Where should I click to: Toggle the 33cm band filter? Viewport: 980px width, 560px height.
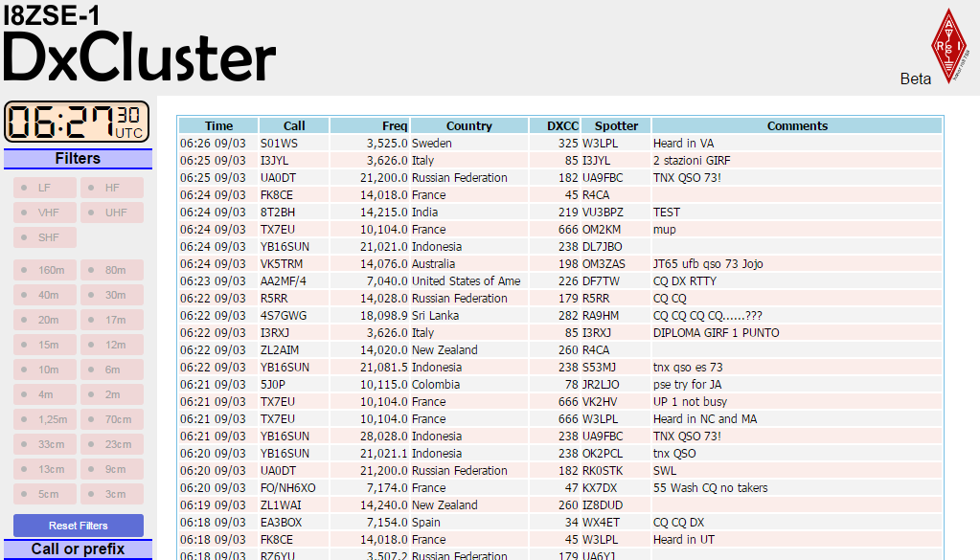click(45, 444)
